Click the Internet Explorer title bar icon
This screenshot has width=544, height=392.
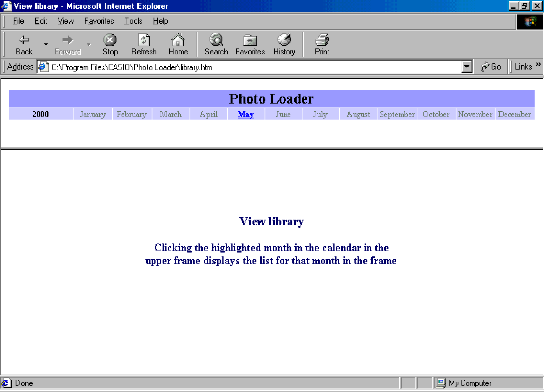pyautogui.click(x=6, y=6)
